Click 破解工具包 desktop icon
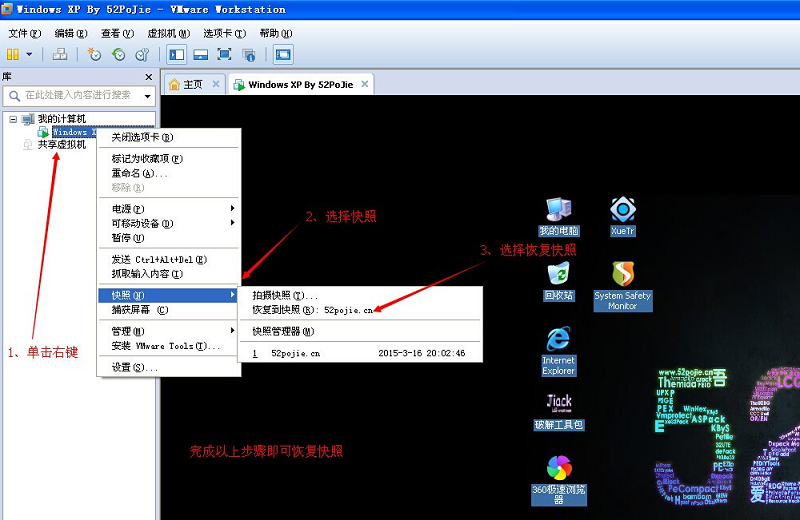Viewport: 800px width, 520px height. 559,412
